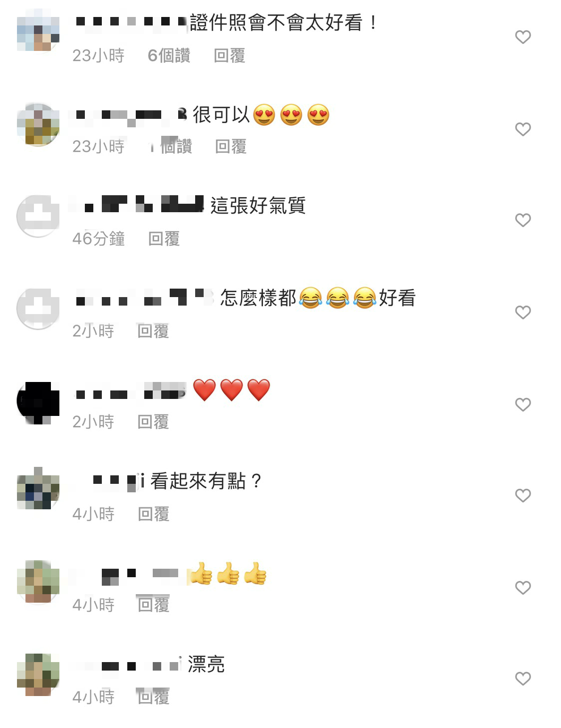Heart the three red hearts comment

click(523, 404)
